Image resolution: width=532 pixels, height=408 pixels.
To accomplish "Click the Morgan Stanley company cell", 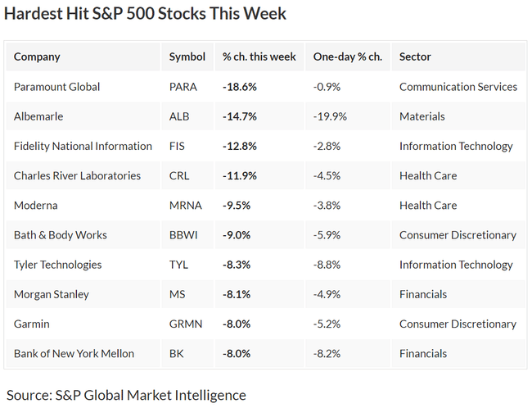I will pos(52,294).
